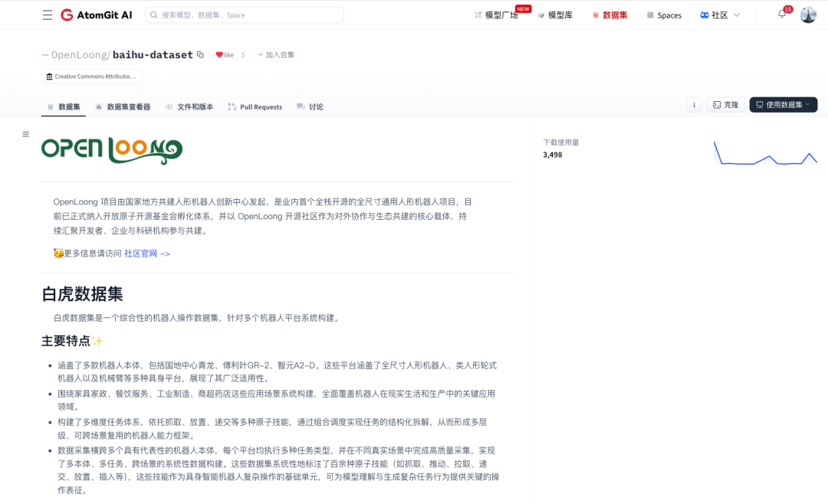
Task: Click the 白虎数据集 heading
Action: point(82,294)
